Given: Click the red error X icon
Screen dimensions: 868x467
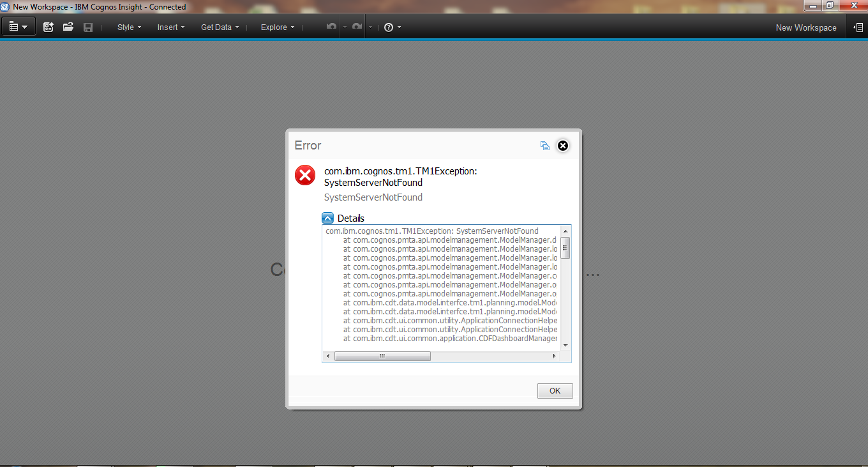Looking at the screenshot, I should click(x=305, y=175).
